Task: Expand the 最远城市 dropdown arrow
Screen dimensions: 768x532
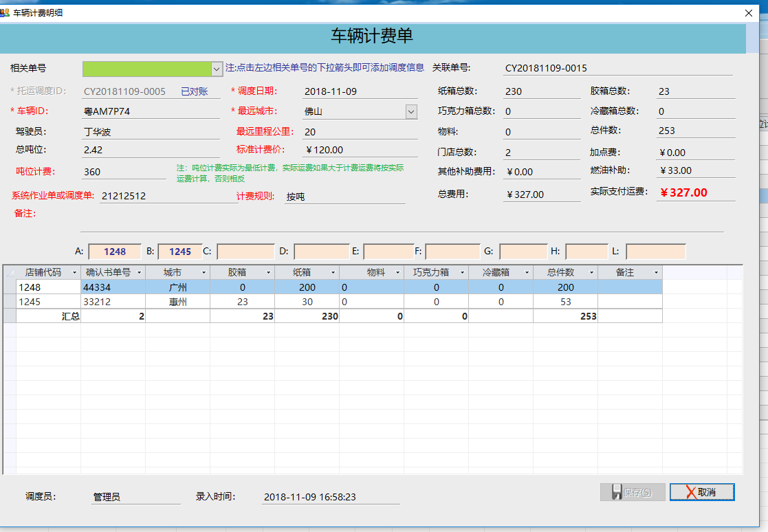Action: pyautogui.click(x=411, y=111)
